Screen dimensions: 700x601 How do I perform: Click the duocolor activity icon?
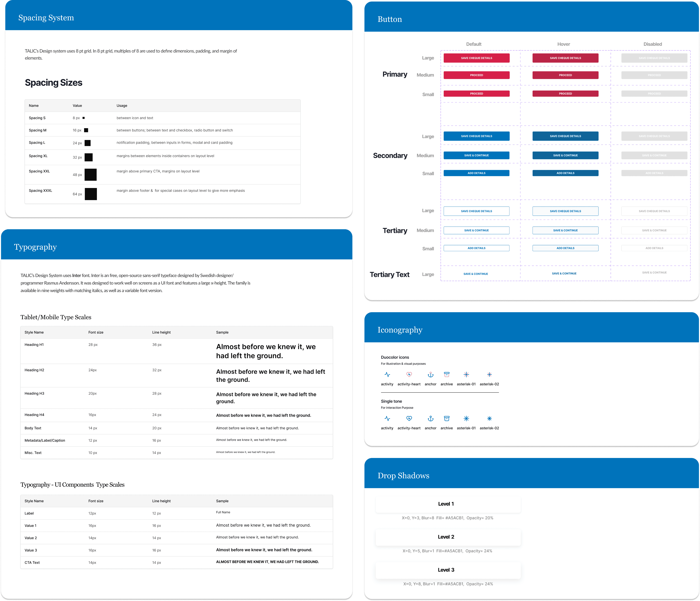point(387,374)
